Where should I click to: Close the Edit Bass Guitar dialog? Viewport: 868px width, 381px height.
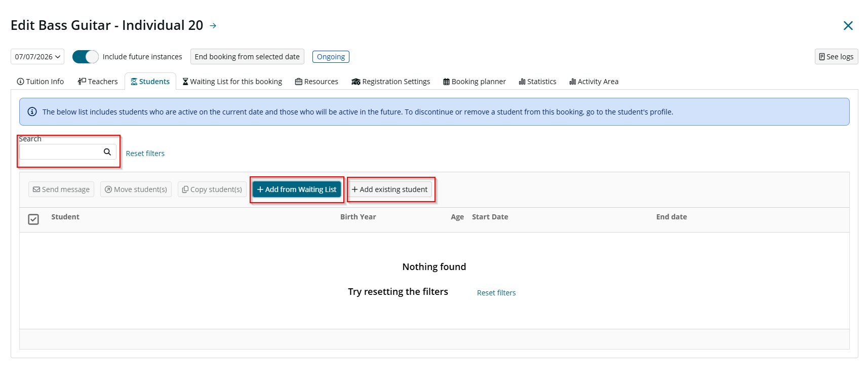(x=848, y=25)
